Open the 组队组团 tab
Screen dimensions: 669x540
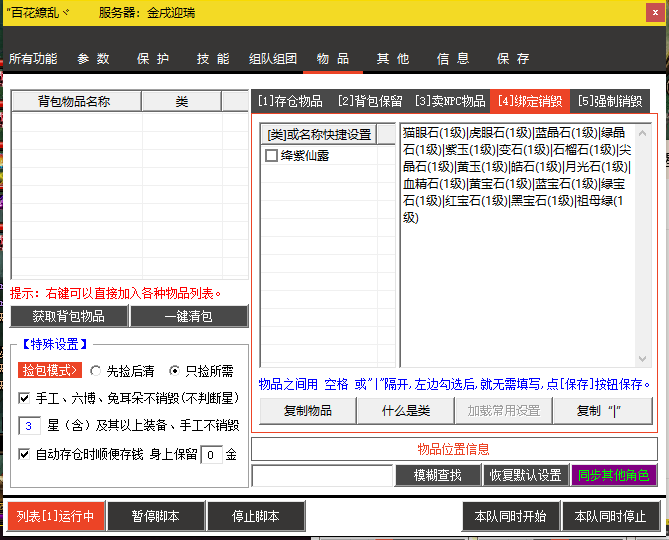[x=273, y=58]
